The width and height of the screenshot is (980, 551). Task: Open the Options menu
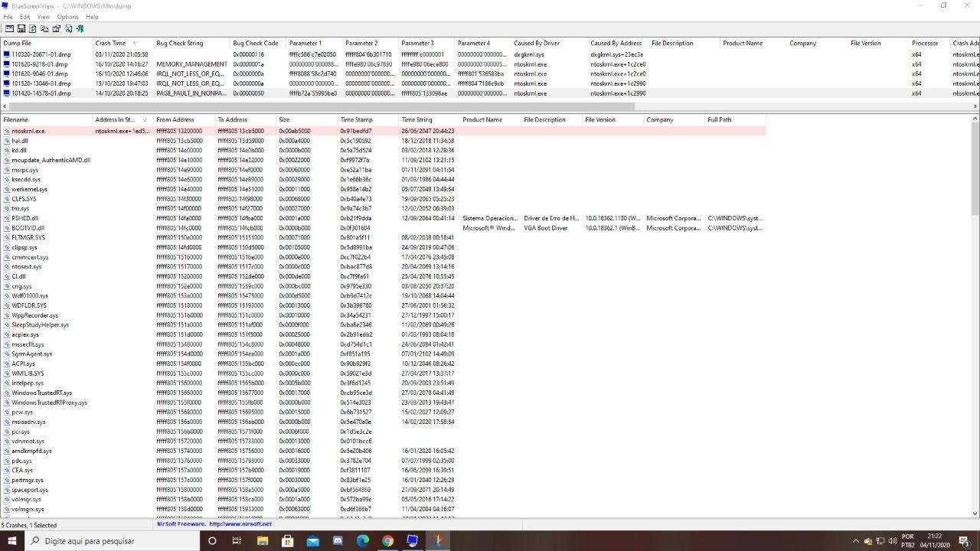67,17
